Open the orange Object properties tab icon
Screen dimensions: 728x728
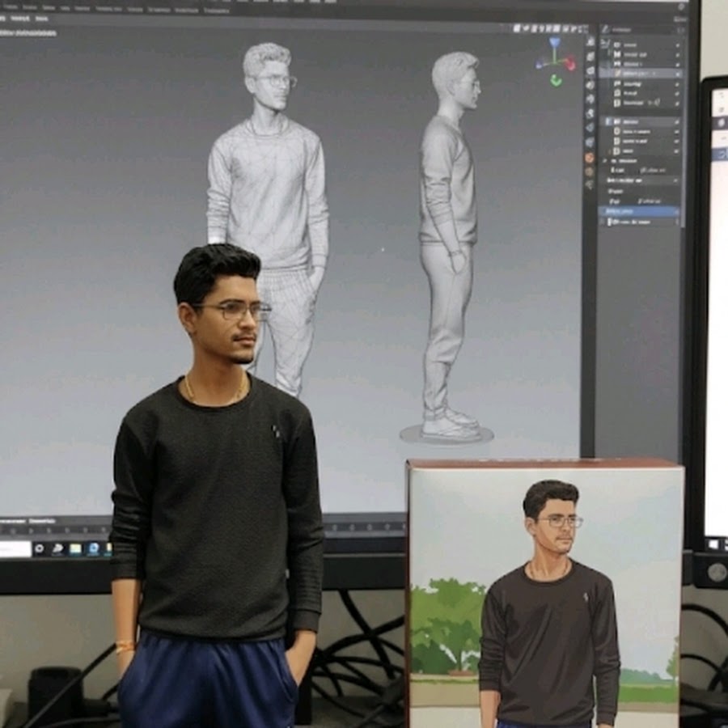(x=589, y=156)
